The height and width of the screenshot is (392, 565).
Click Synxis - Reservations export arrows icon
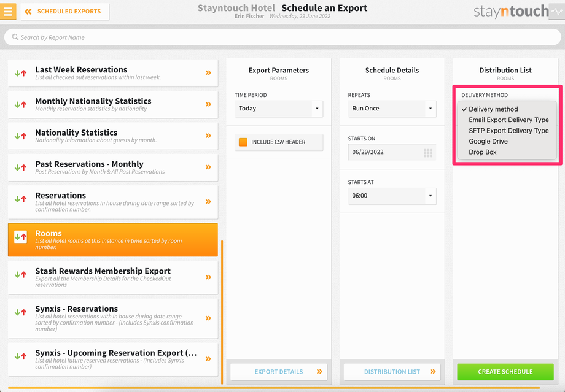[20, 312]
